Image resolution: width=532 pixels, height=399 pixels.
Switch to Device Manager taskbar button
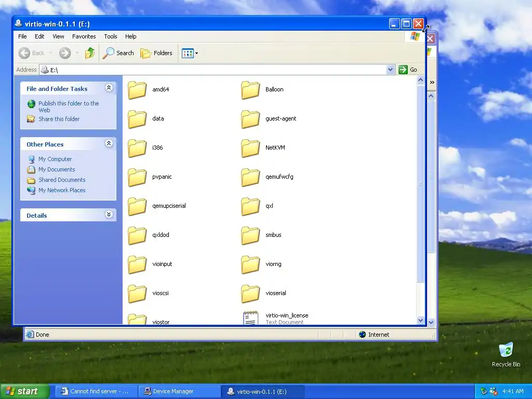click(x=179, y=392)
